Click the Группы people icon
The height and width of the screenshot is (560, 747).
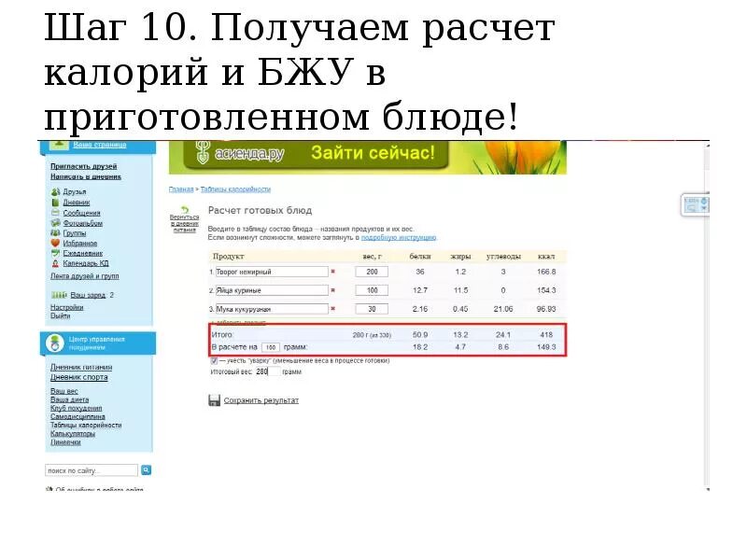55,232
